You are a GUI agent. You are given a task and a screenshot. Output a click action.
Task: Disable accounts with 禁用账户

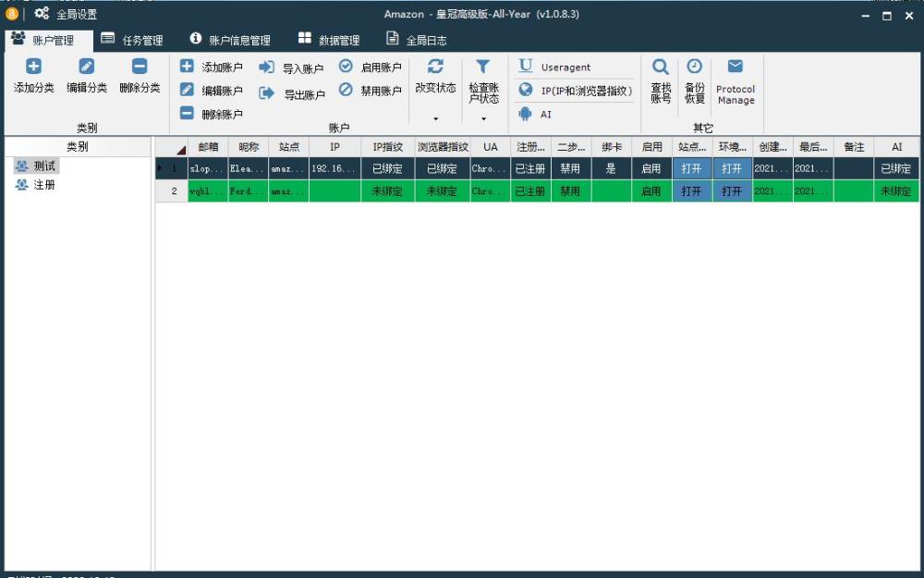(x=371, y=91)
